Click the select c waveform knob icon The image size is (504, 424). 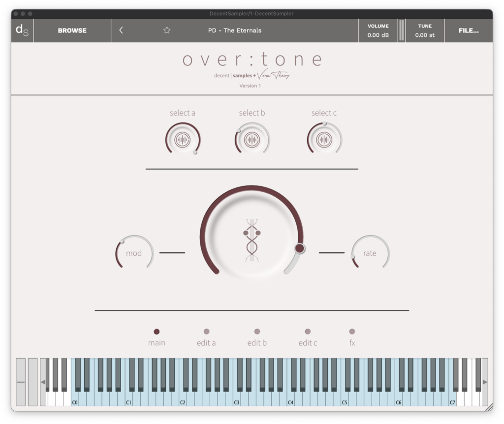(x=324, y=140)
